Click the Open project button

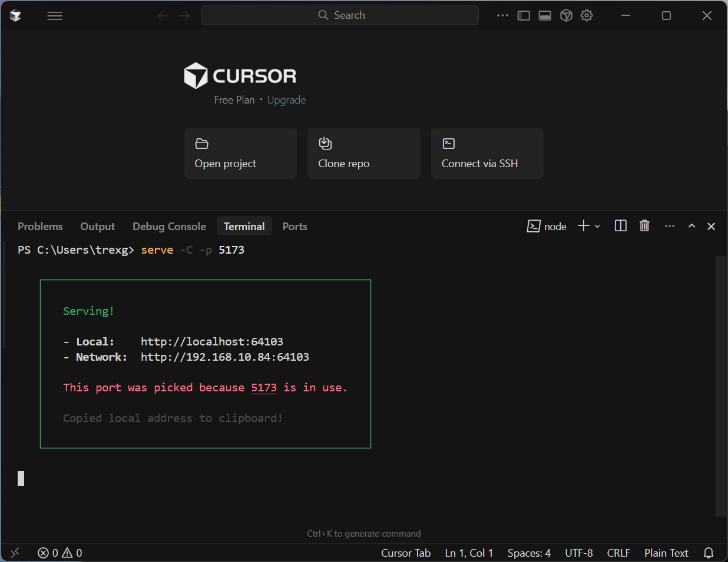240,153
